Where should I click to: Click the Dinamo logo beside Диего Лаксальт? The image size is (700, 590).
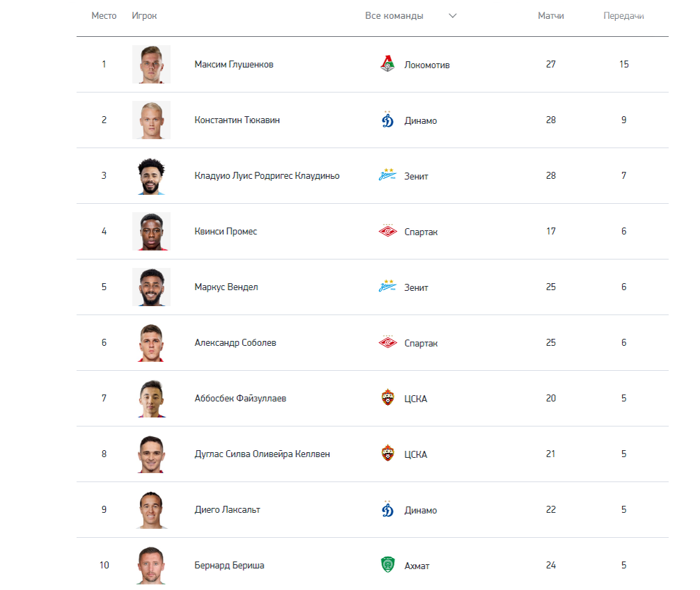click(x=388, y=509)
